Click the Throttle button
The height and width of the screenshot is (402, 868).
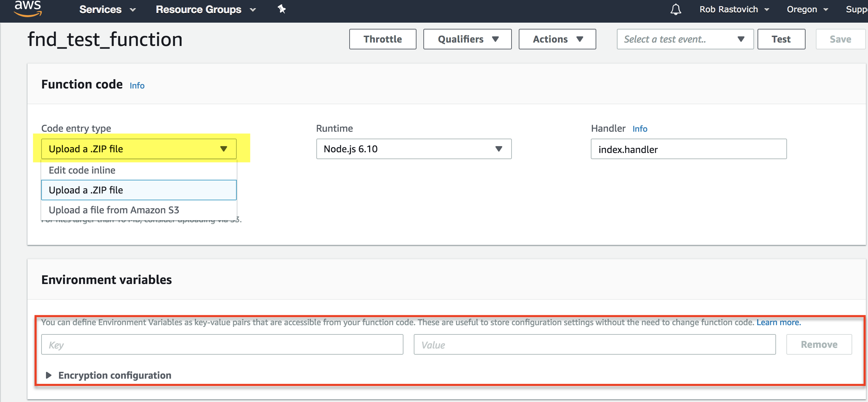point(383,39)
